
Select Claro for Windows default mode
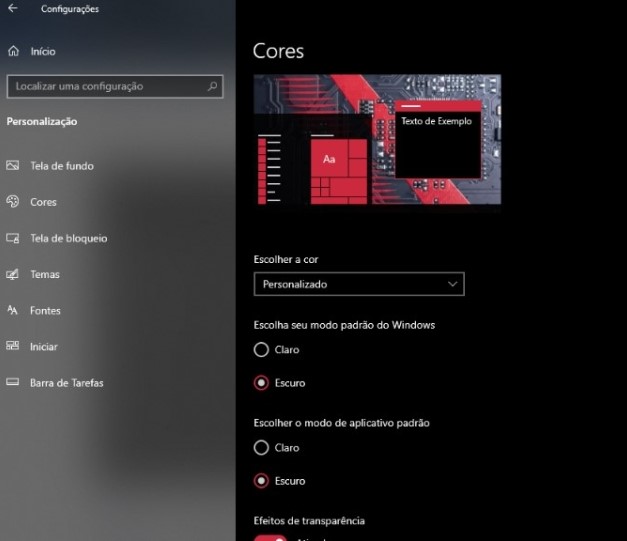[261, 350]
